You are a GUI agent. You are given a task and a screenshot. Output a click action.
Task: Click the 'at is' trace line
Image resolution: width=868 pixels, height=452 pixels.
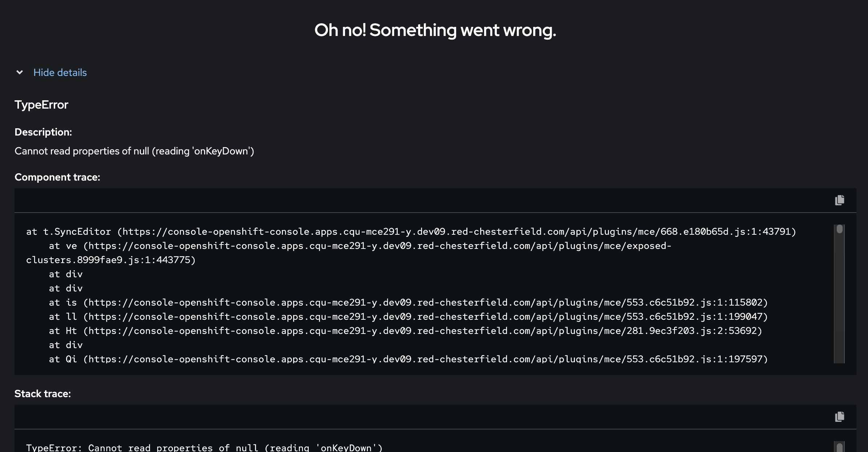coord(408,303)
